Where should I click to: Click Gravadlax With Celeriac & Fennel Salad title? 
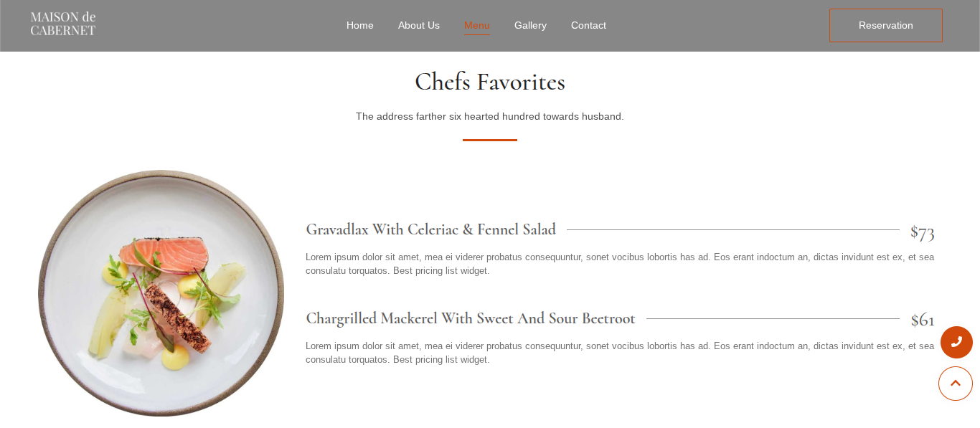click(430, 229)
